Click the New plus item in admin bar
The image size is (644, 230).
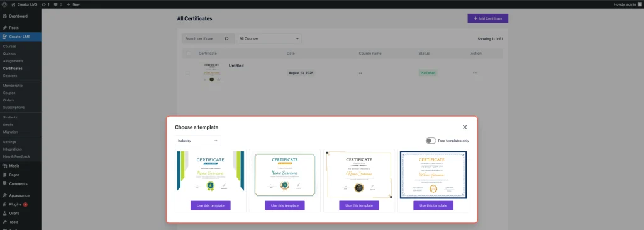click(x=73, y=4)
